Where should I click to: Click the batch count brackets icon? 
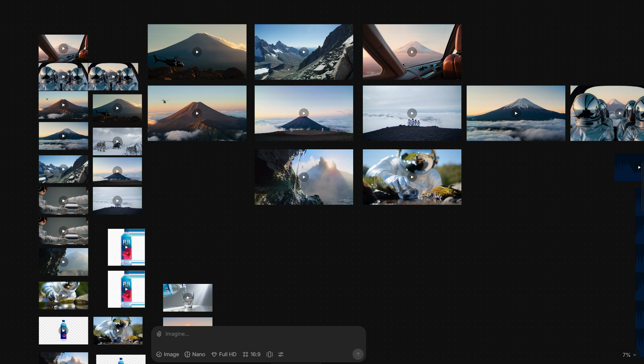click(x=269, y=354)
